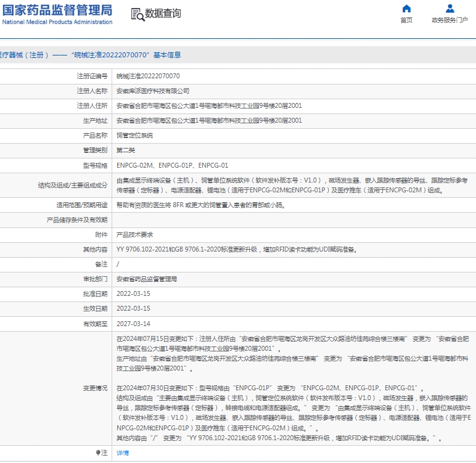Click the 附件 field label
Image resolution: width=476 pixels, height=463 pixels.
coord(101,234)
